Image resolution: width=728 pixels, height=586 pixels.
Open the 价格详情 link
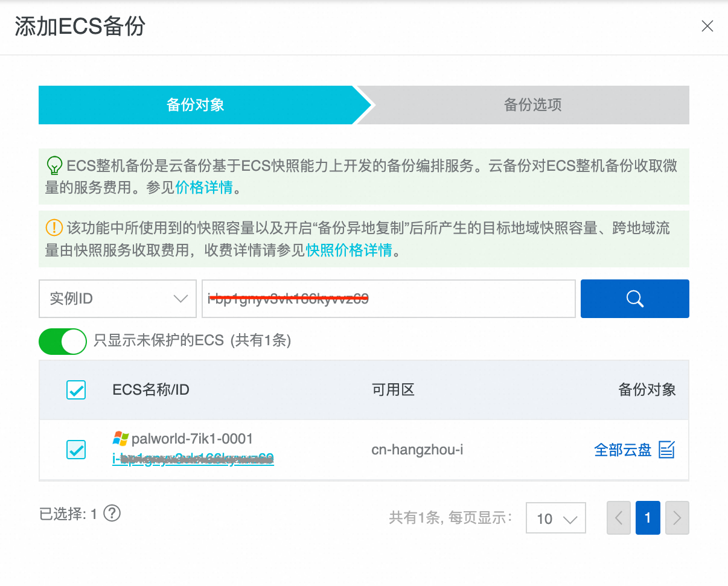click(x=204, y=188)
